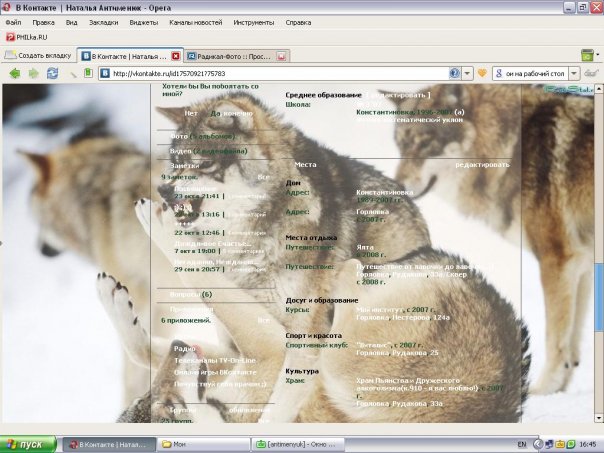The height and width of the screenshot is (453, 604).
Task: Click the help icon beside the address bar
Action: click(454, 73)
